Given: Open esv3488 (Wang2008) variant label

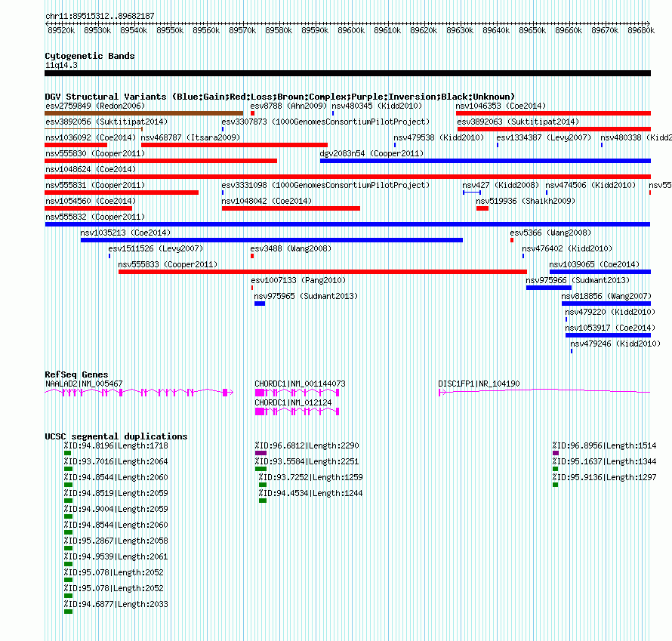Looking at the screenshot, I should (x=291, y=248).
